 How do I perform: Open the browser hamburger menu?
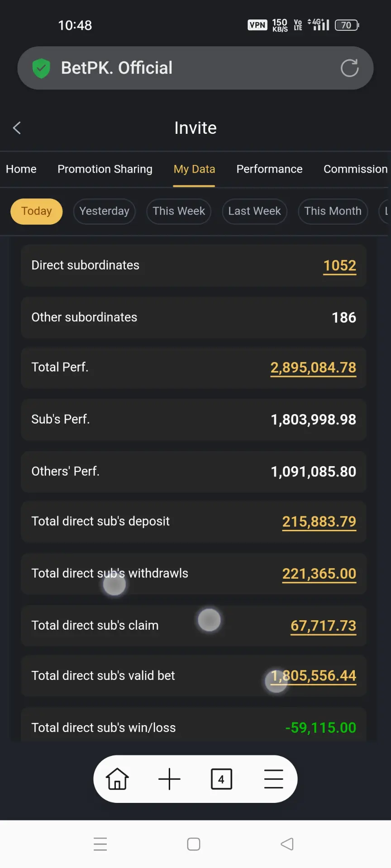click(x=273, y=779)
